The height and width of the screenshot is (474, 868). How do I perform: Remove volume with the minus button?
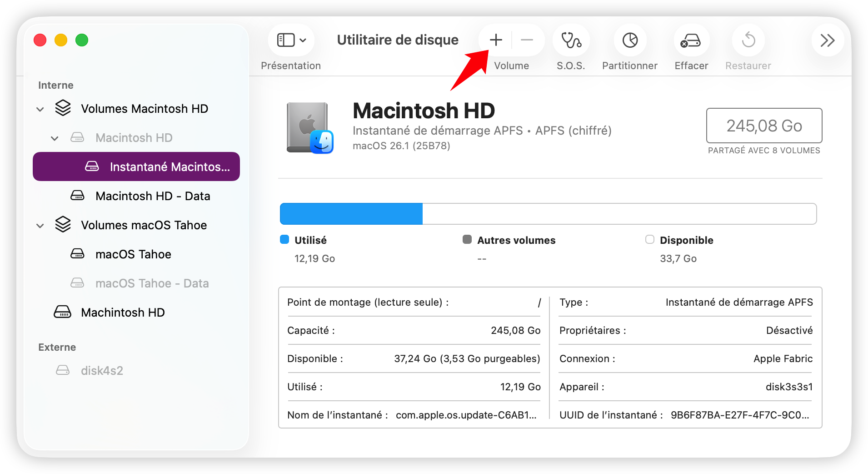[x=527, y=40]
